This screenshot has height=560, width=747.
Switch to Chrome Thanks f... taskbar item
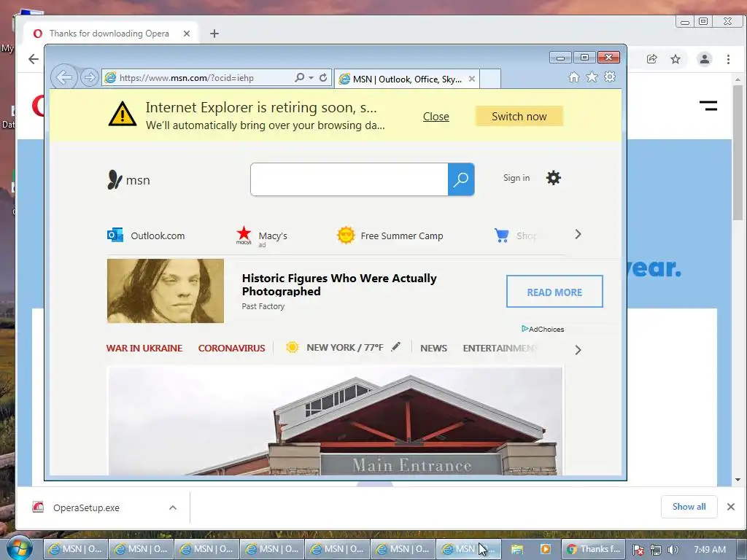pyautogui.click(x=594, y=549)
